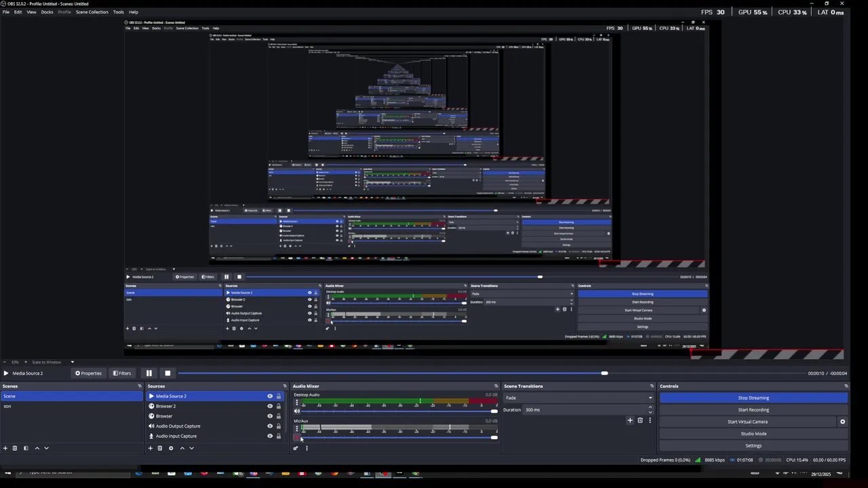Open the Edit menu
The height and width of the screenshot is (488, 868).
[18, 12]
